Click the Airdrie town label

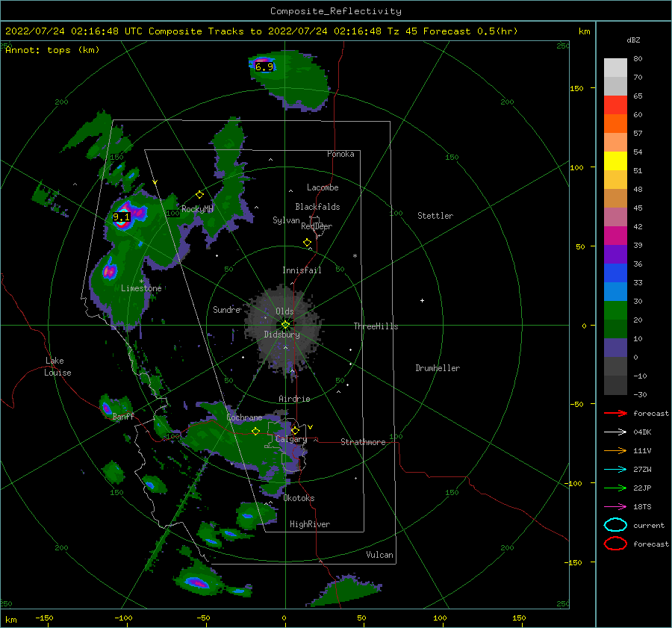(x=294, y=399)
